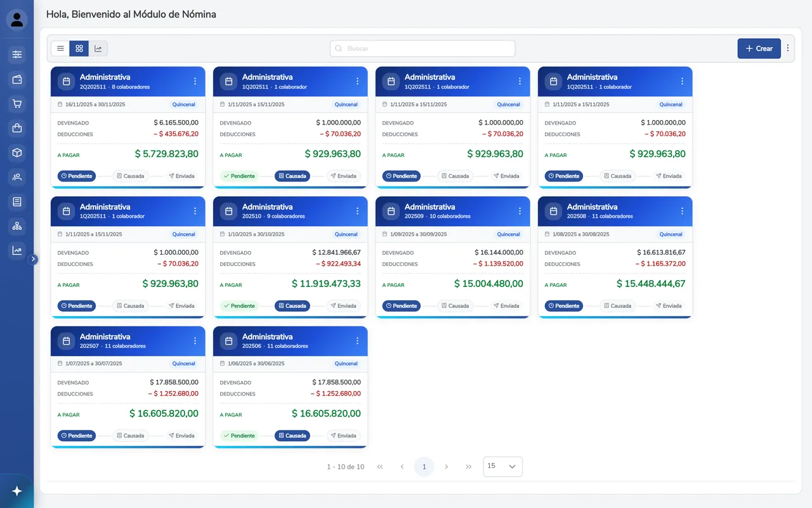Select page 1 in pagination

click(424, 467)
